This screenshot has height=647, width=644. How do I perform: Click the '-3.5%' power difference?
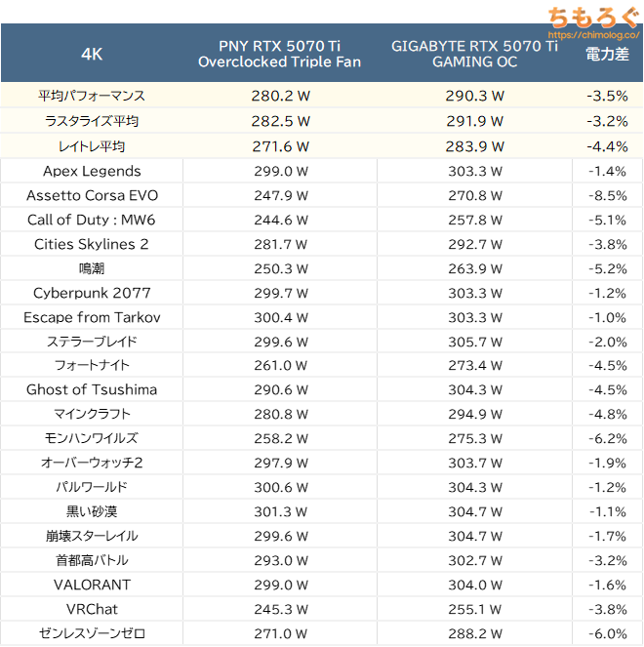[x=607, y=97]
